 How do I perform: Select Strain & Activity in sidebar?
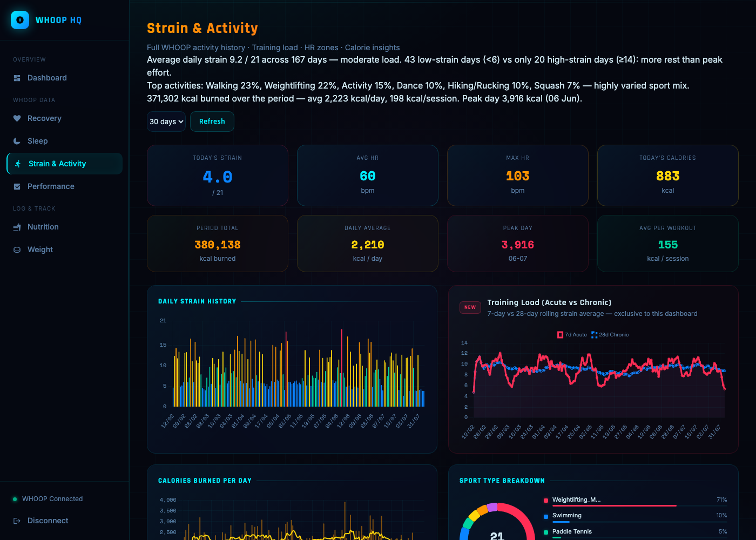coord(65,164)
